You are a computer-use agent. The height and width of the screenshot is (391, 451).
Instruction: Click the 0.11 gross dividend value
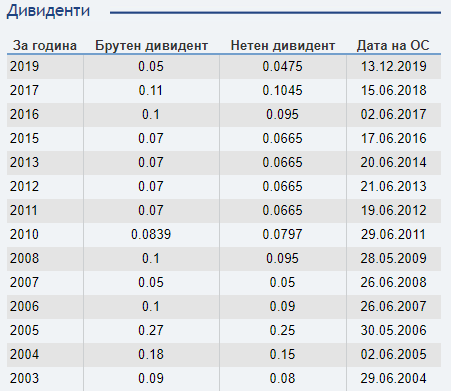(x=151, y=90)
